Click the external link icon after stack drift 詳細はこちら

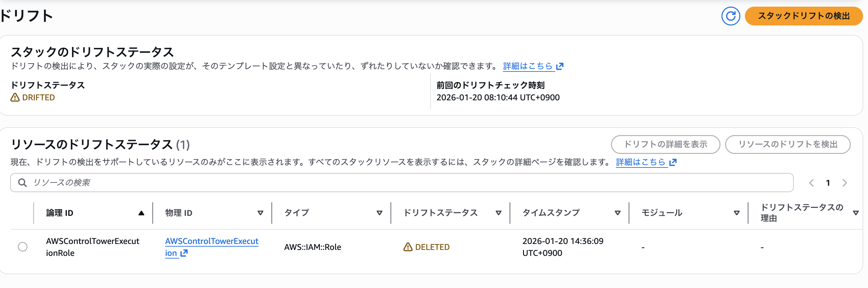[x=560, y=66]
